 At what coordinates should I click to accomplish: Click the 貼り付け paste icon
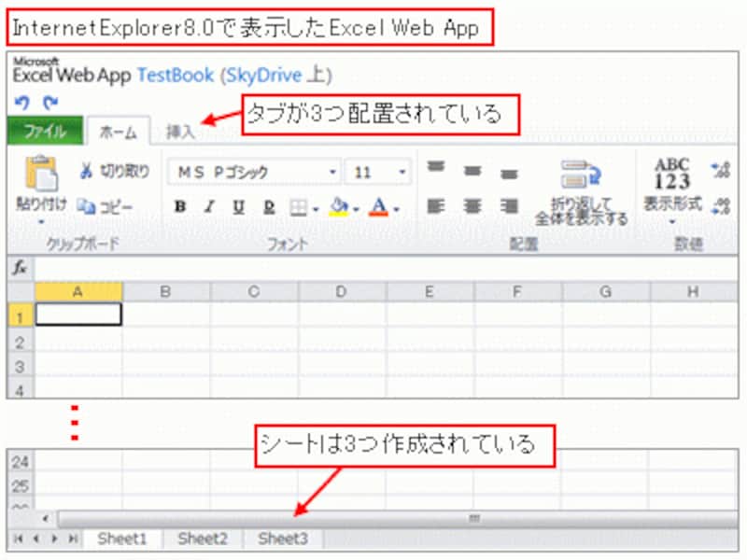pos(42,174)
